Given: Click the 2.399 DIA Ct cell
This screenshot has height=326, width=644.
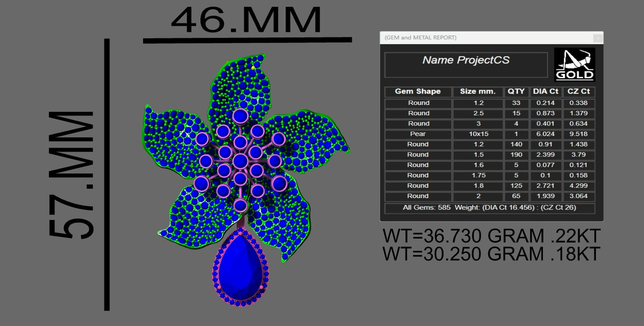Looking at the screenshot, I should click(546, 155).
